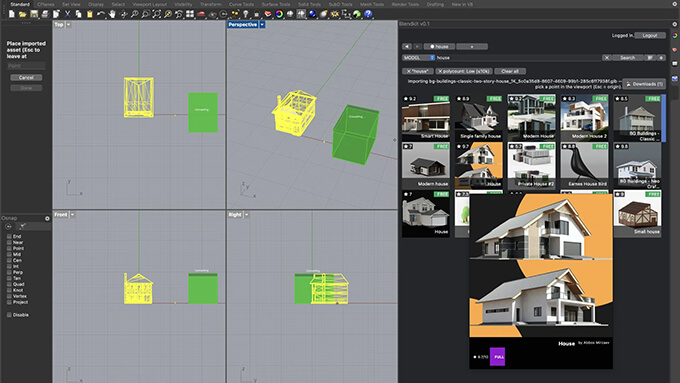Open the color wheel panel in right sidebar
Image resolution: width=680 pixels, height=383 pixels.
click(x=675, y=36)
